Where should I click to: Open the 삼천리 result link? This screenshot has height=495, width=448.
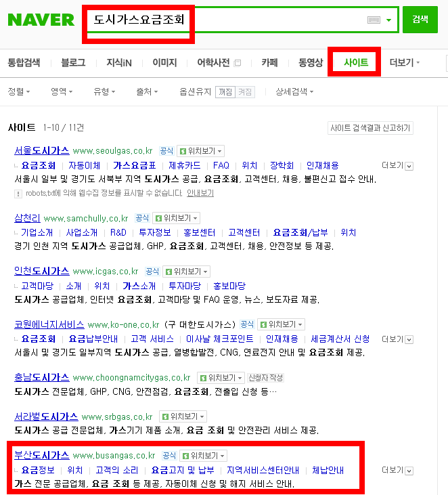click(x=28, y=218)
